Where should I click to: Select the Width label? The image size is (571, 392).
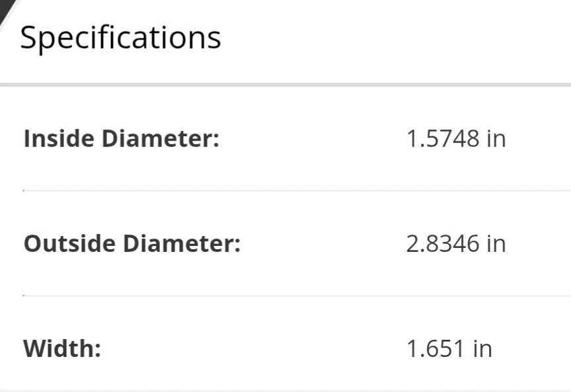coord(62,348)
